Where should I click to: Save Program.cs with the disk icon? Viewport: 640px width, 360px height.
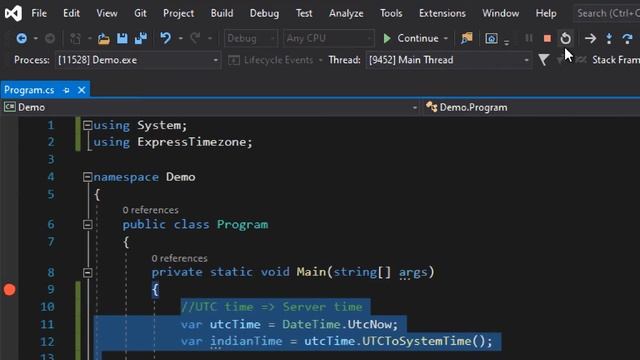tap(122, 38)
